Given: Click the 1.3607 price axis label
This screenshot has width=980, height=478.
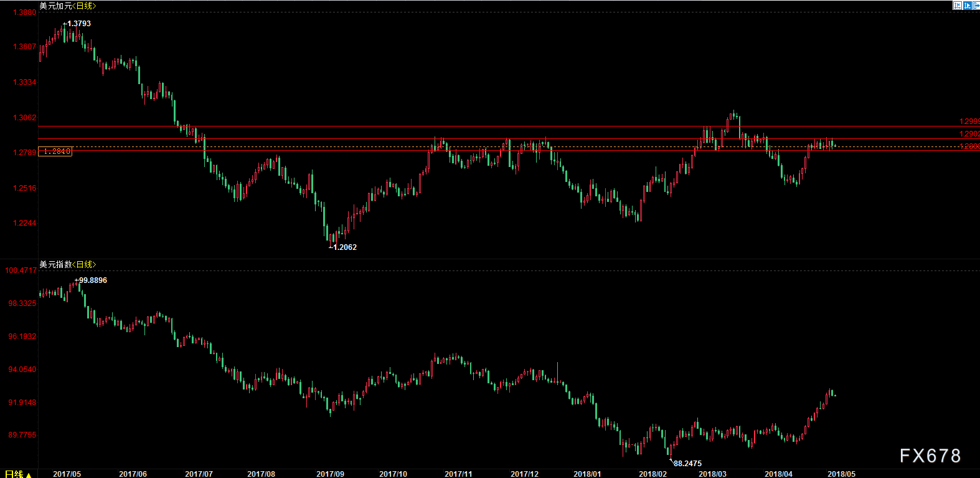Looking at the screenshot, I should (25, 47).
